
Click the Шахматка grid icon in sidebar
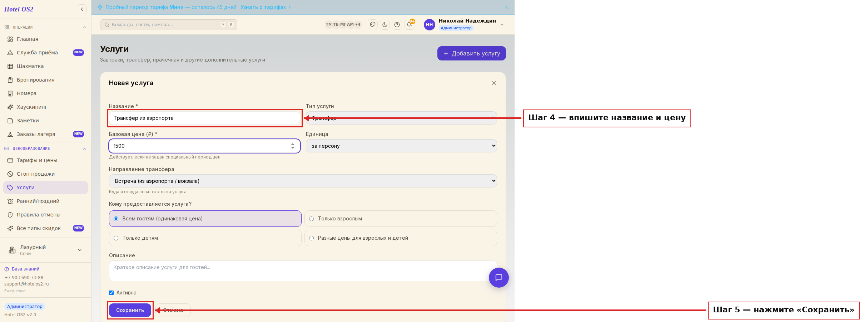(10, 66)
